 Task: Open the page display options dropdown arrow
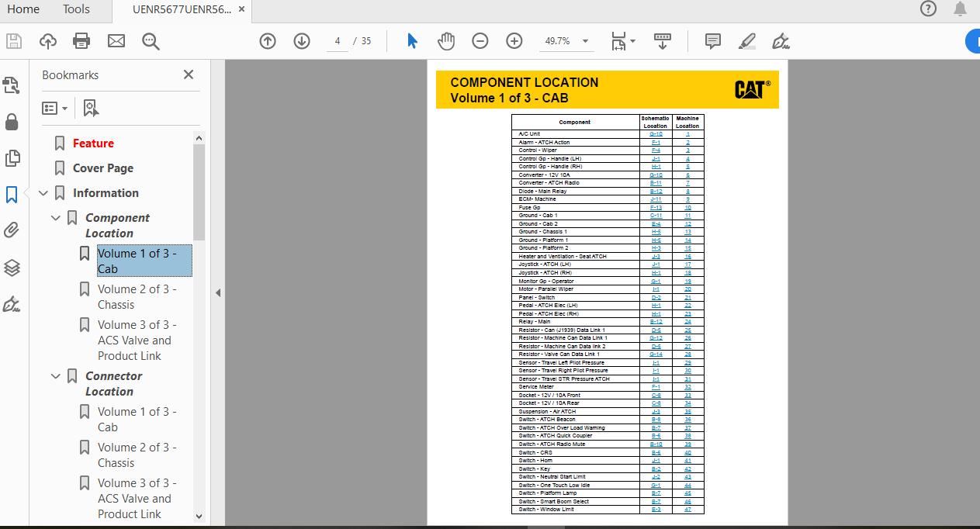click(632, 41)
